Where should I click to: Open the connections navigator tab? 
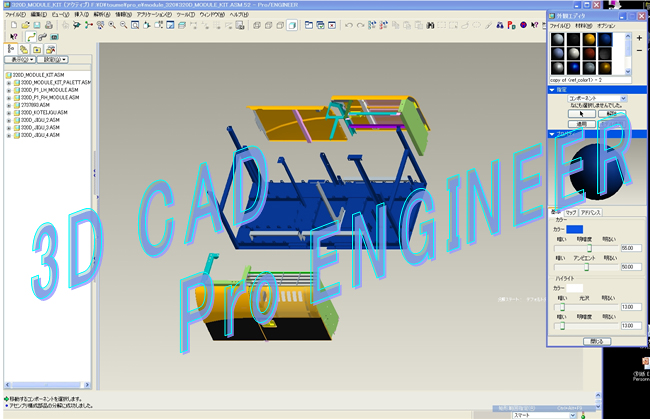point(51,50)
